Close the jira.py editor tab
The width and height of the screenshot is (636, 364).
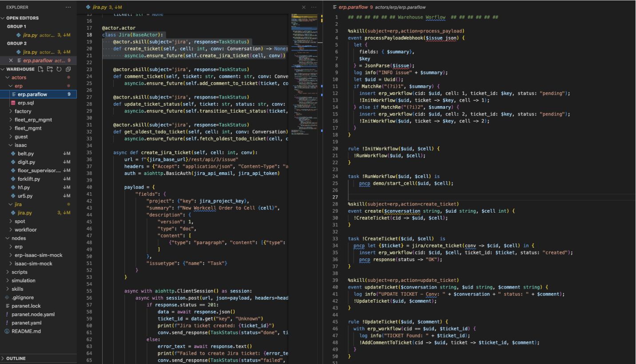coord(304,7)
